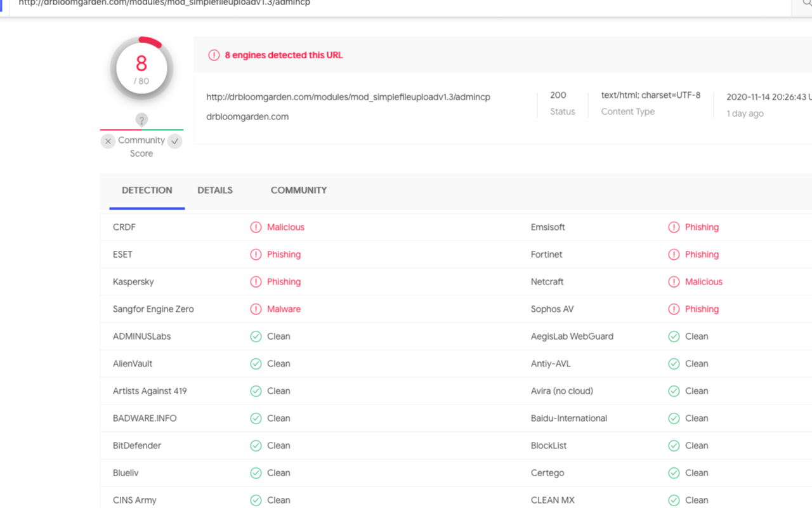Vote up with the checkmark community button
The height and width of the screenshot is (508, 812).
click(175, 141)
